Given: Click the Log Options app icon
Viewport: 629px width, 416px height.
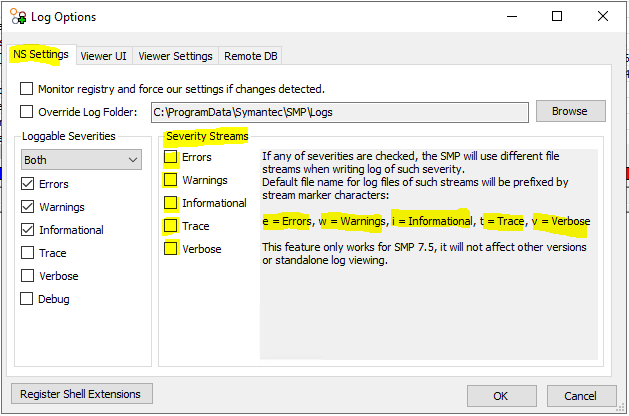Looking at the screenshot, I should pos(18,16).
